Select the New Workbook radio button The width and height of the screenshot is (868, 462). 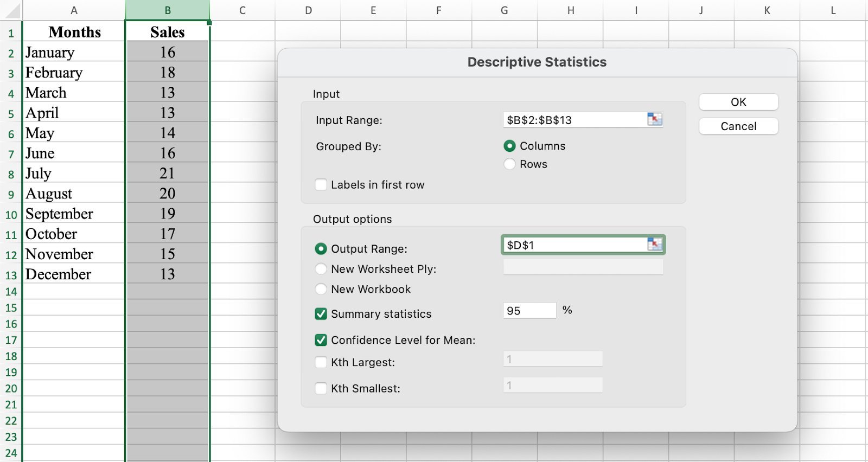[x=321, y=289]
